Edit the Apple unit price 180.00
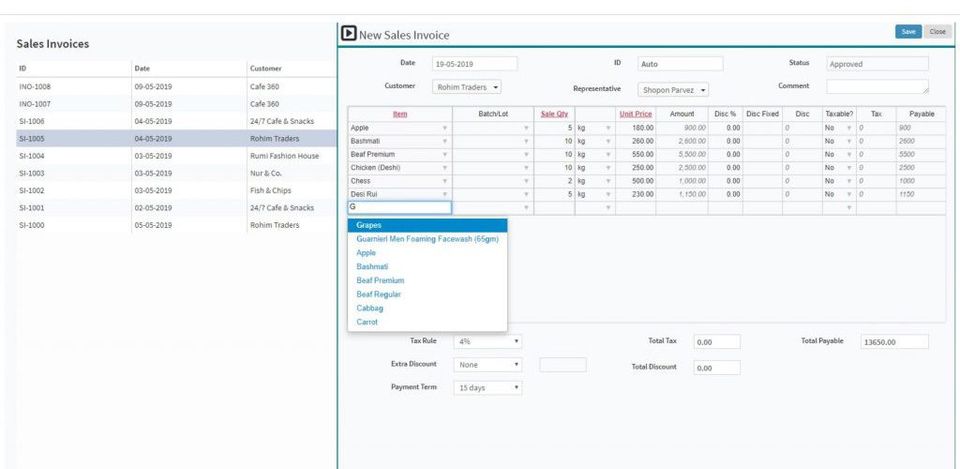This screenshot has height=469, width=960. [x=636, y=128]
